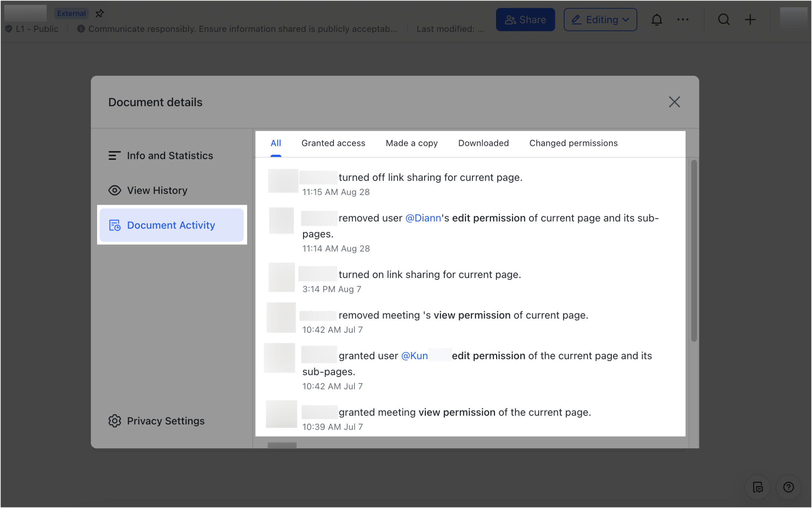
Task: Select Document Activity in the sidebar
Action: click(171, 225)
